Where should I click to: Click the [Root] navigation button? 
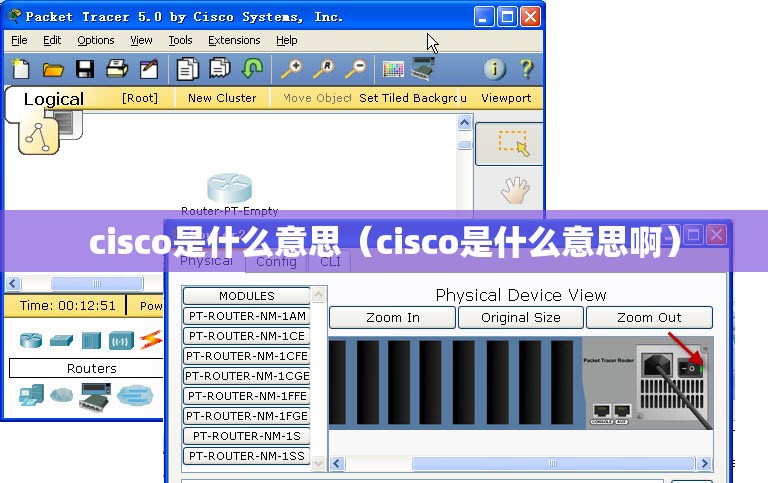(x=140, y=98)
